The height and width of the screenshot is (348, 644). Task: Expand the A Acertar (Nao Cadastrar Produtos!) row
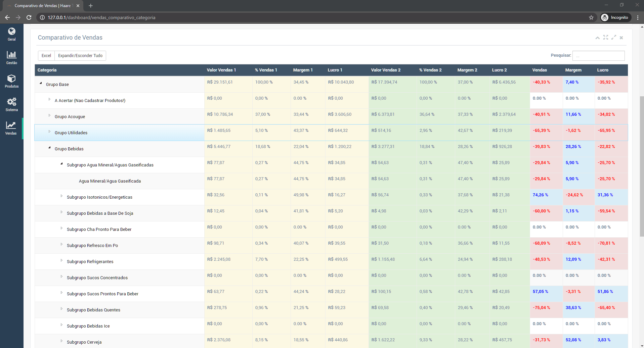[x=49, y=99]
